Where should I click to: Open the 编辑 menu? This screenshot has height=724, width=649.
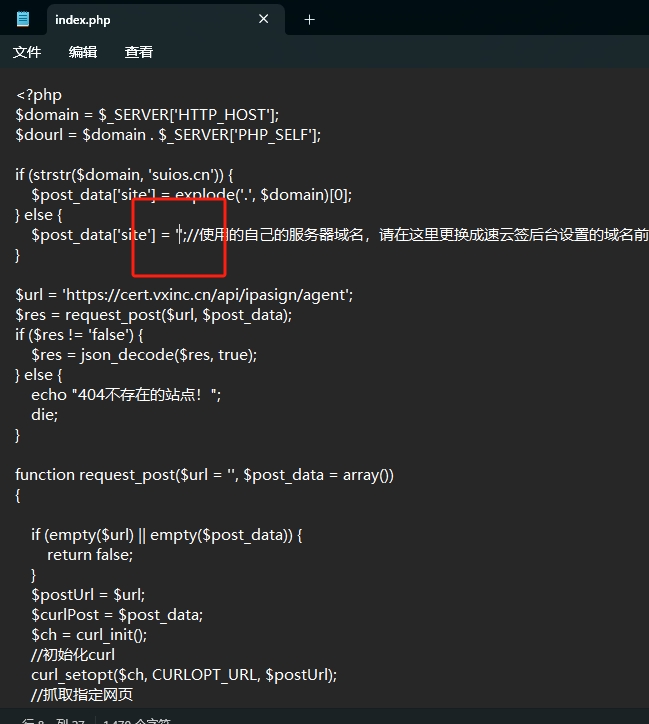tap(83, 52)
